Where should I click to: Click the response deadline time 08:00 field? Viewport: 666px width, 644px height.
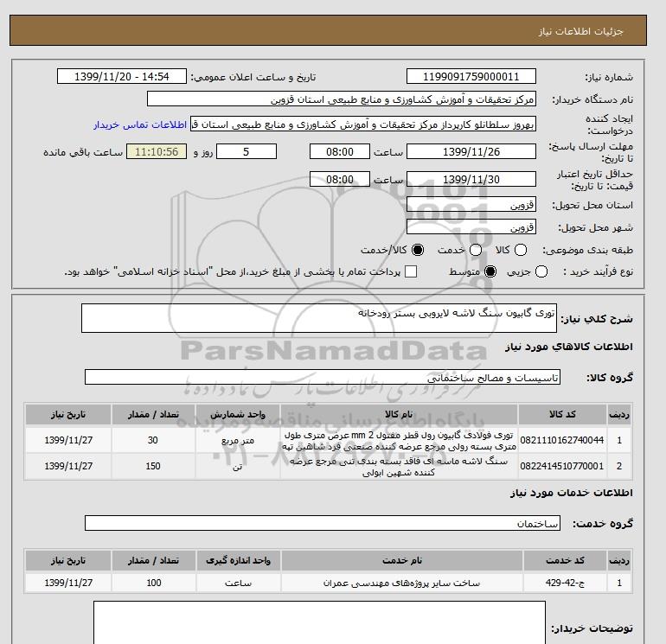[340, 151]
